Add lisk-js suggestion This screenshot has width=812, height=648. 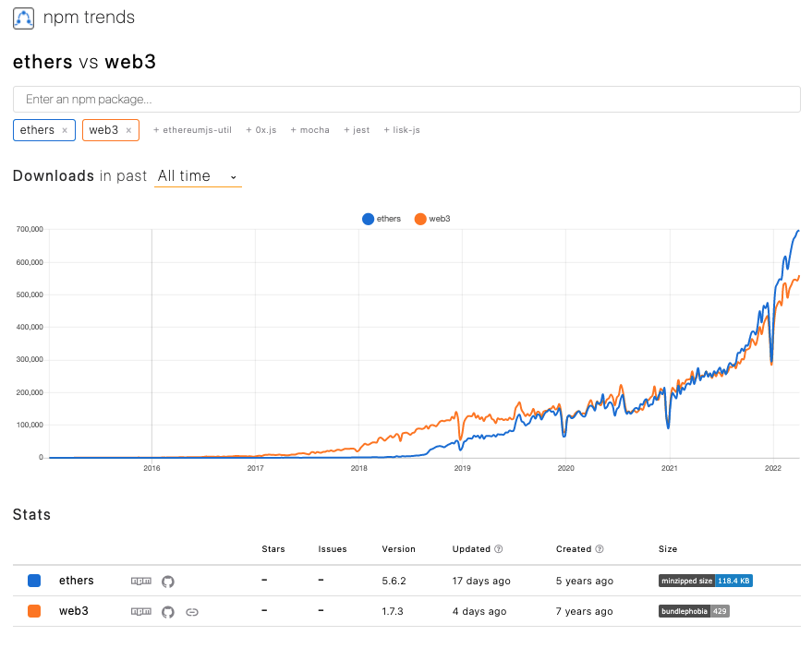(401, 130)
